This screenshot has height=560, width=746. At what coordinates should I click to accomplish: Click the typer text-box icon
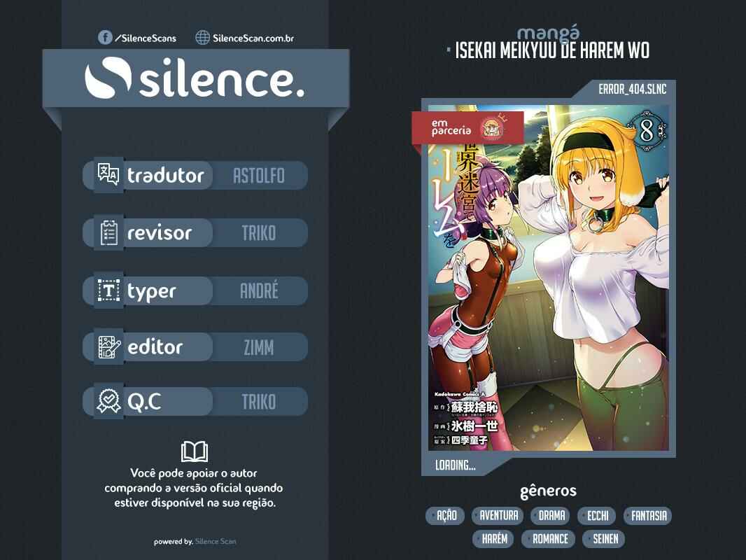click(x=108, y=290)
